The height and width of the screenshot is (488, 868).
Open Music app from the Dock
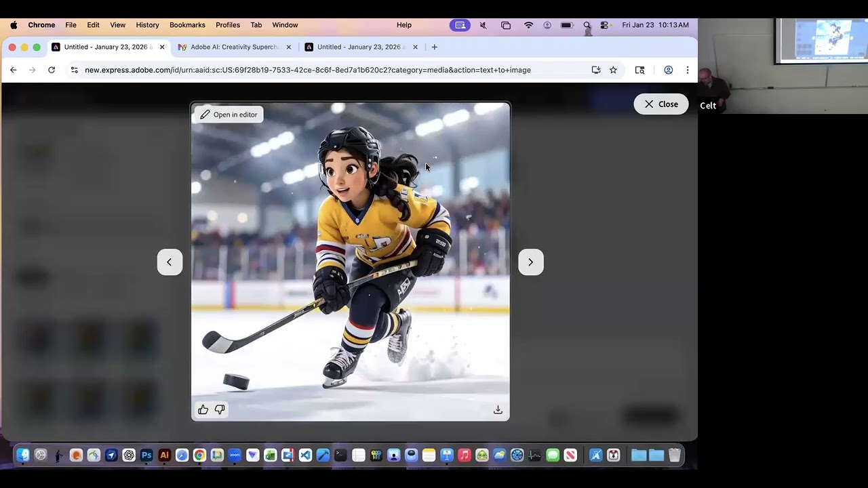click(x=464, y=455)
